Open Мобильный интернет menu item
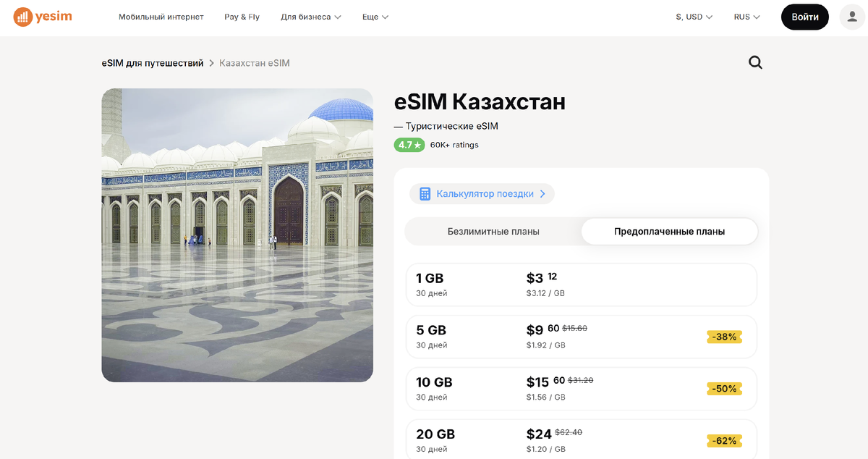This screenshot has height=459, width=868. [161, 17]
